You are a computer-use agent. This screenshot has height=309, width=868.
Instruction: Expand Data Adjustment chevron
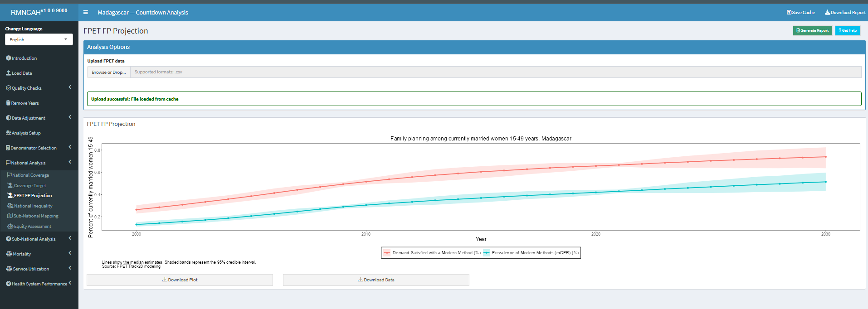[70, 117]
